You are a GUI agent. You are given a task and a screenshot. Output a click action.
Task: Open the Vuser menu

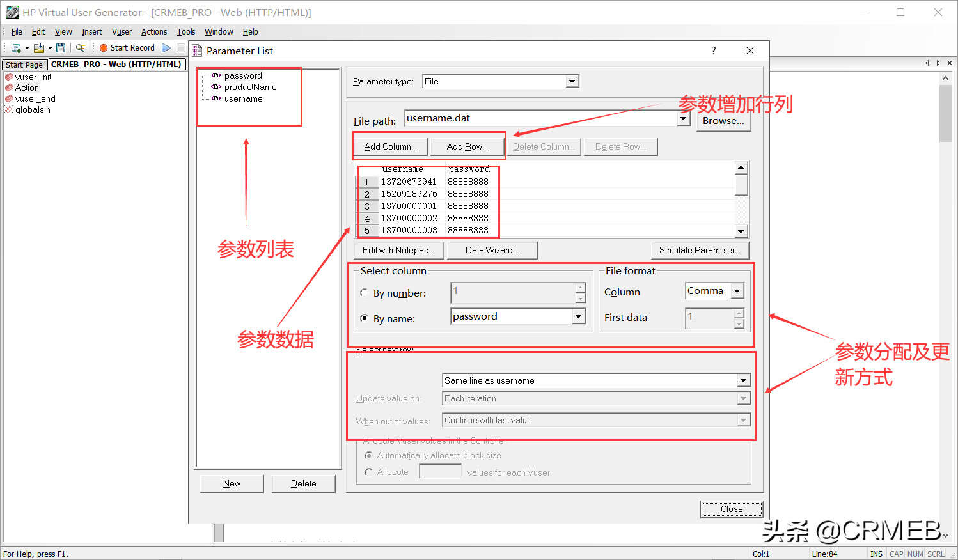point(122,31)
